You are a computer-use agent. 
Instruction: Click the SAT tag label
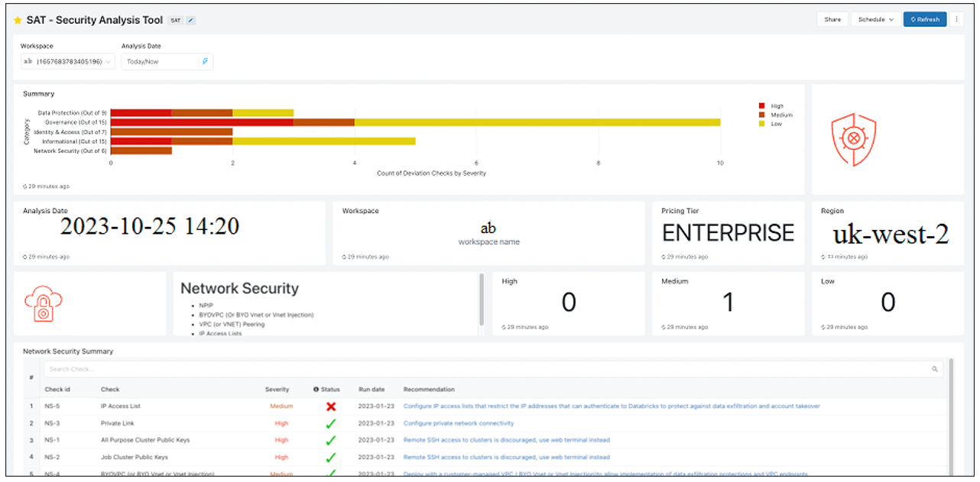175,20
